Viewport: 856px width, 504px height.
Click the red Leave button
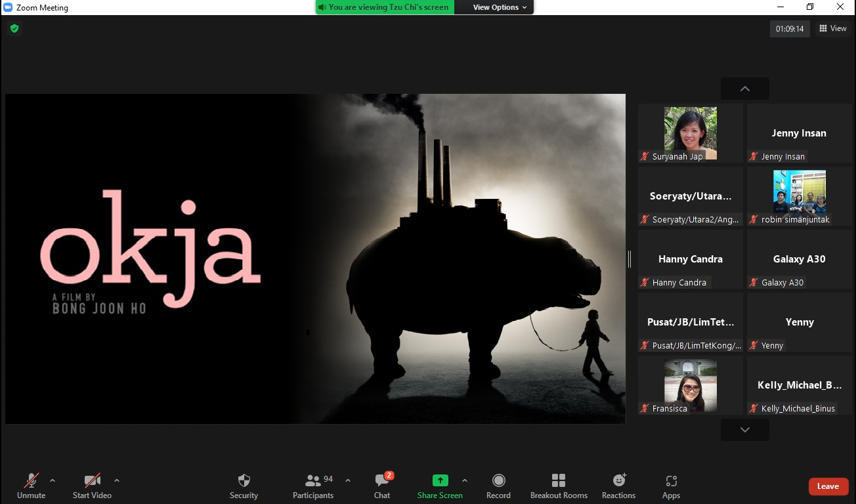828,486
